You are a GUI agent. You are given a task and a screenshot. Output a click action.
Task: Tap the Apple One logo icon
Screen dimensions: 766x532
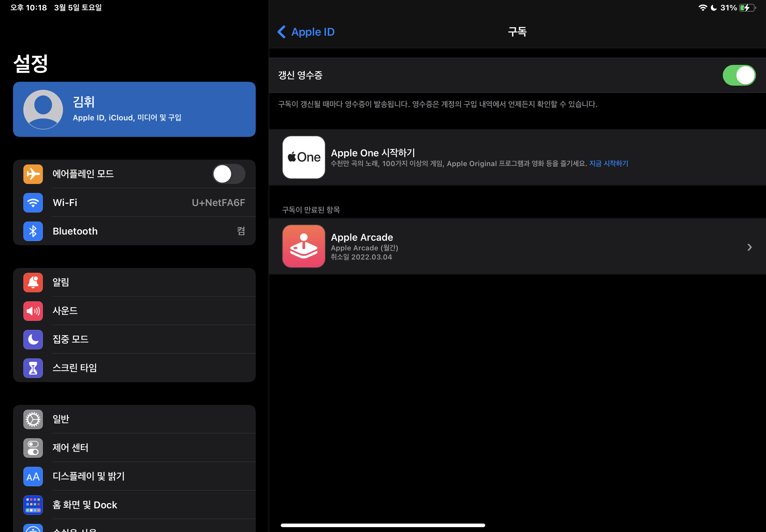point(303,157)
